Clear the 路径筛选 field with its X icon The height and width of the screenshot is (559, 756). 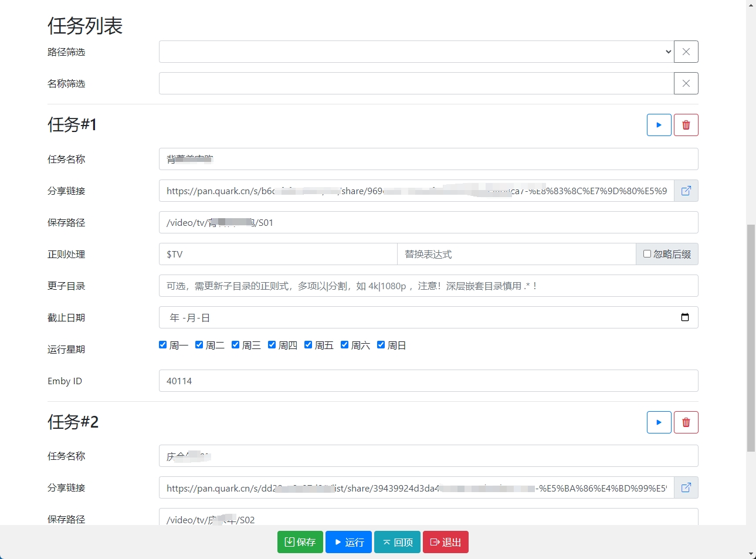pyautogui.click(x=686, y=51)
